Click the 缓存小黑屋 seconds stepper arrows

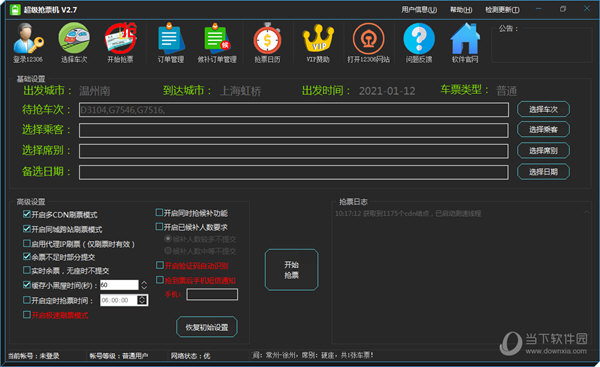(x=144, y=285)
